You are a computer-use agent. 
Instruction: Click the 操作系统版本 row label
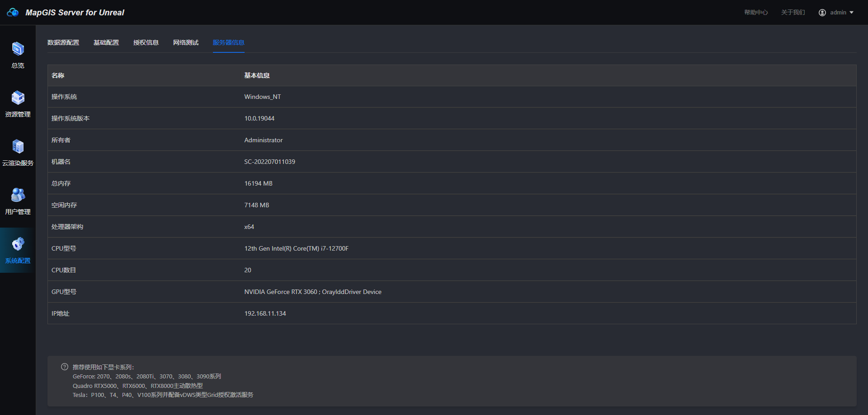[x=71, y=118]
